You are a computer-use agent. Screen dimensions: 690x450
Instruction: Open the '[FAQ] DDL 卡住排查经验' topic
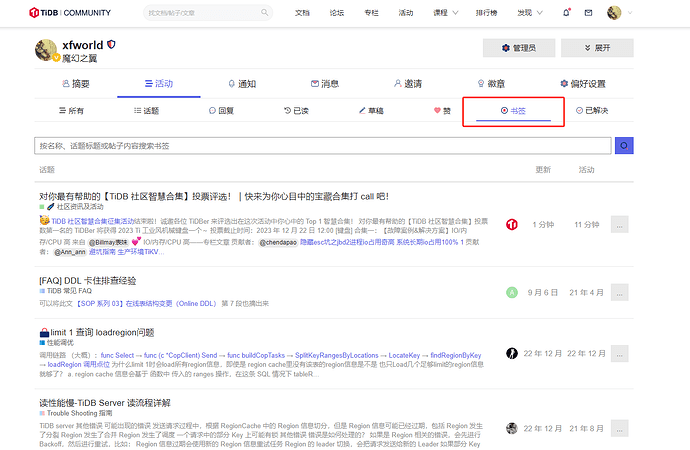[x=86, y=280]
